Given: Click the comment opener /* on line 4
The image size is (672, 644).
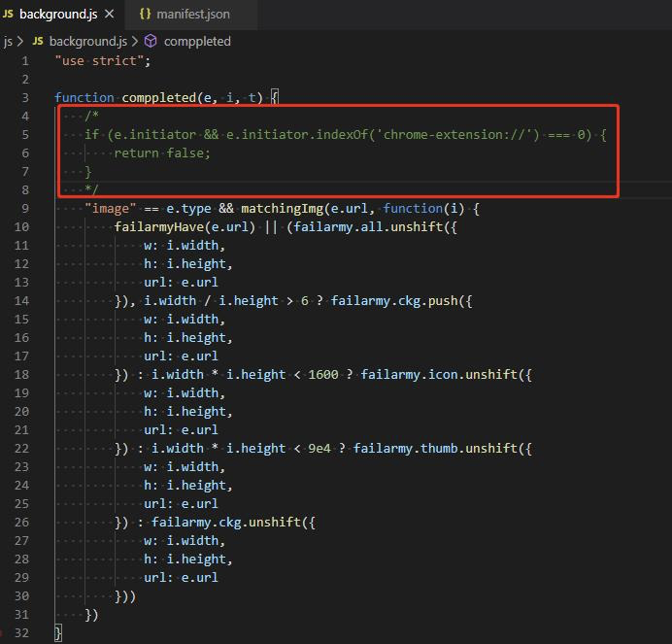Looking at the screenshot, I should tap(91, 116).
